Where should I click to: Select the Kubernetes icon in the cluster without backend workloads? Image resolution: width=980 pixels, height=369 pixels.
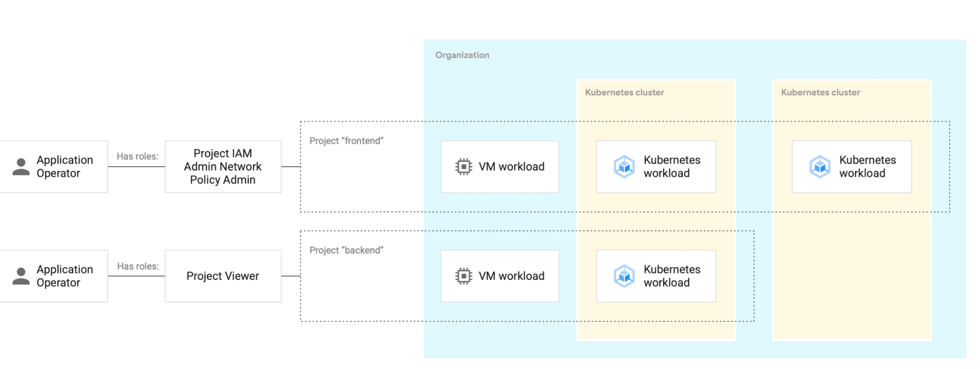pos(819,167)
